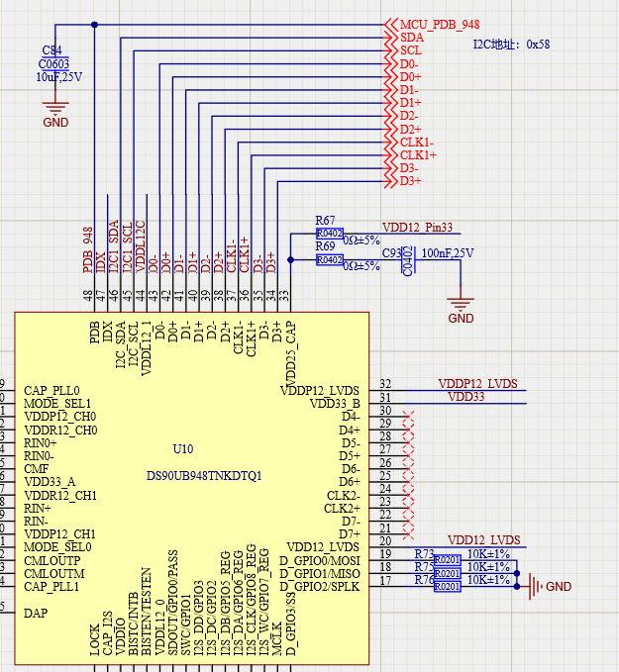619x672 pixels.
Task: Select the LOCK pin name
Action: pos(95,640)
